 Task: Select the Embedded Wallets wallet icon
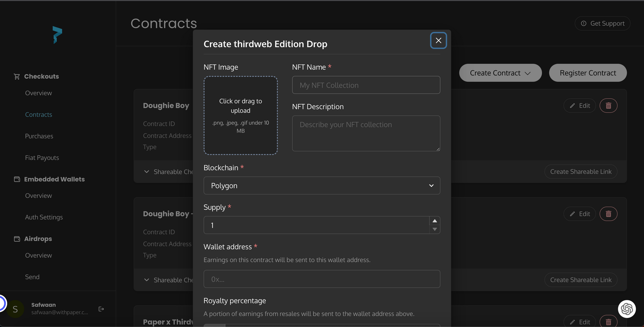coord(17,179)
